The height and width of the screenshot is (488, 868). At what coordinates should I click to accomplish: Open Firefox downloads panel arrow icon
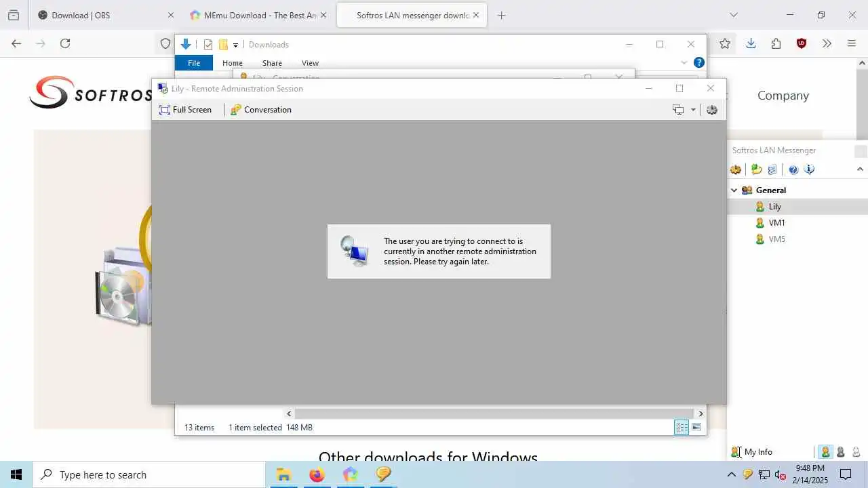[751, 43]
